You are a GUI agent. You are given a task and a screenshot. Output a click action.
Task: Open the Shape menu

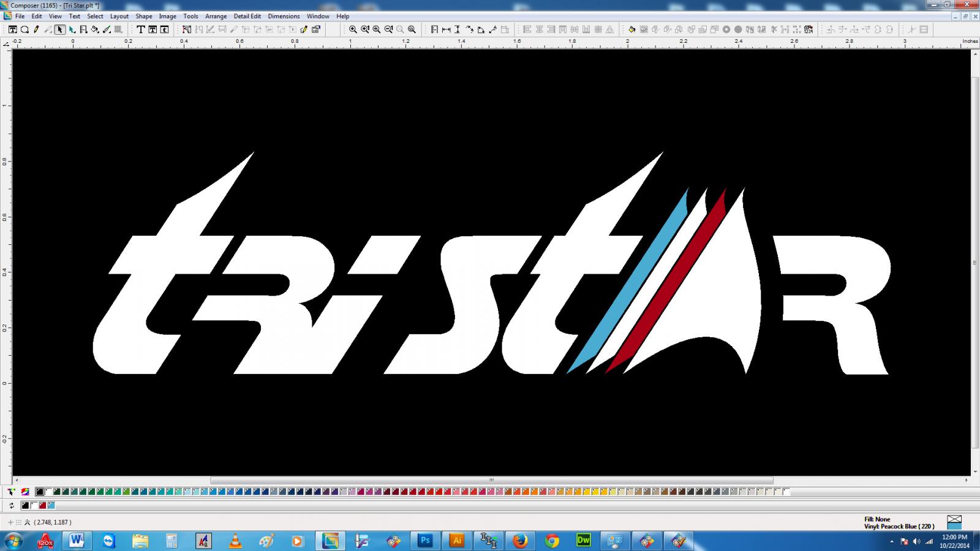click(144, 17)
